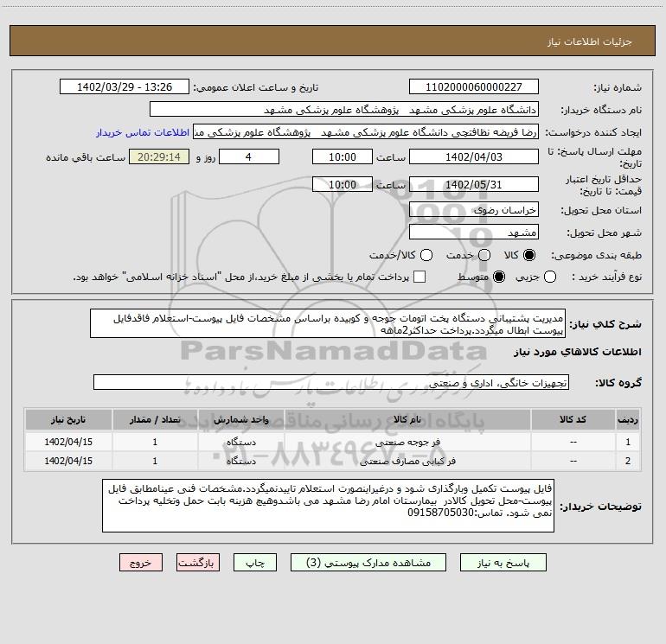Click the چاپ print button
This screenshot has width=666, height=644.
[x=255, y=563]
